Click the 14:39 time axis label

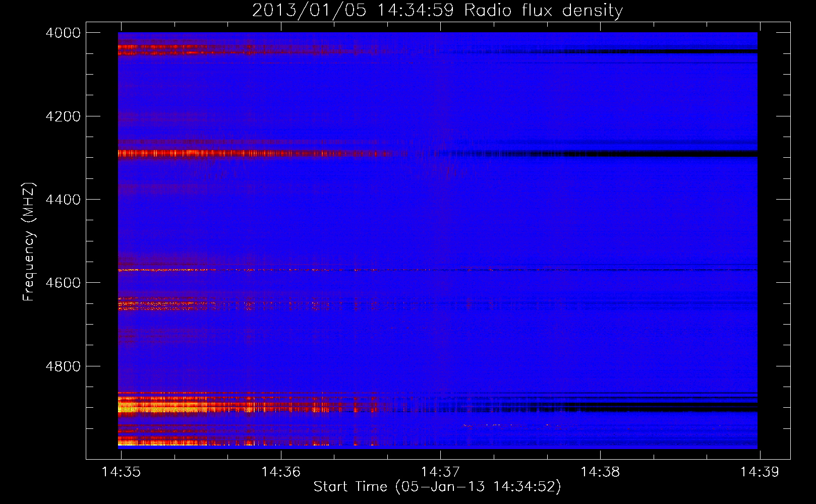click(x=760, y=472)
